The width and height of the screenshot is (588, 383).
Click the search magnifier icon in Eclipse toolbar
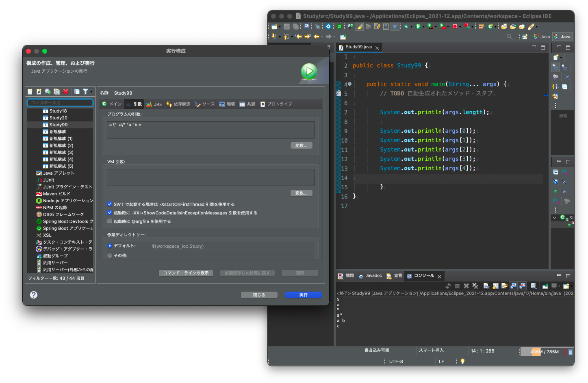(510, 37)
